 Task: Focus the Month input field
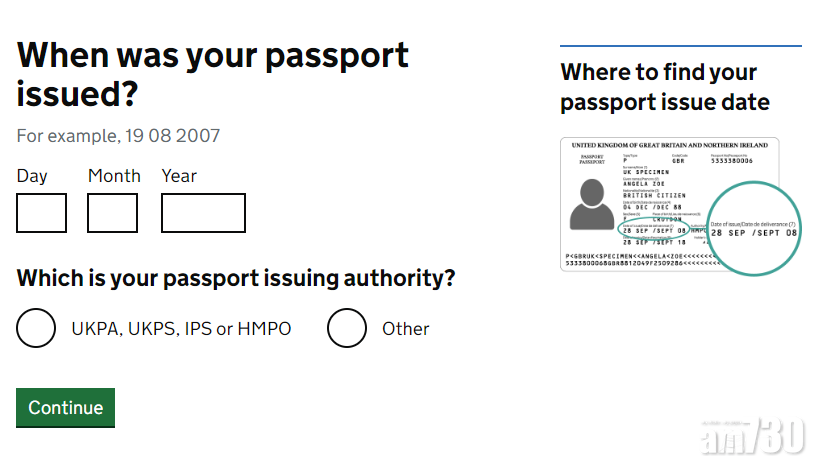point(112,213)
